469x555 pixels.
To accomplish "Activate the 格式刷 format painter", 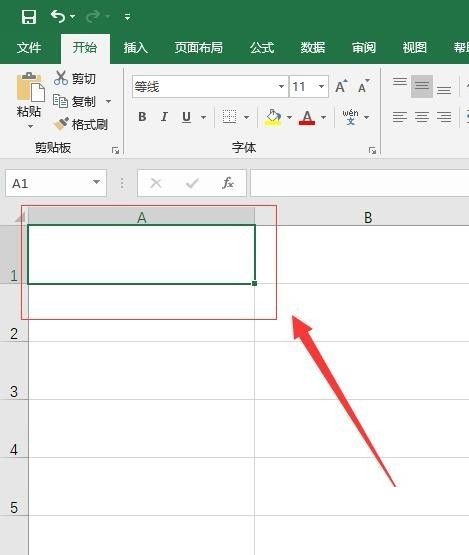I will coord(80,124).
